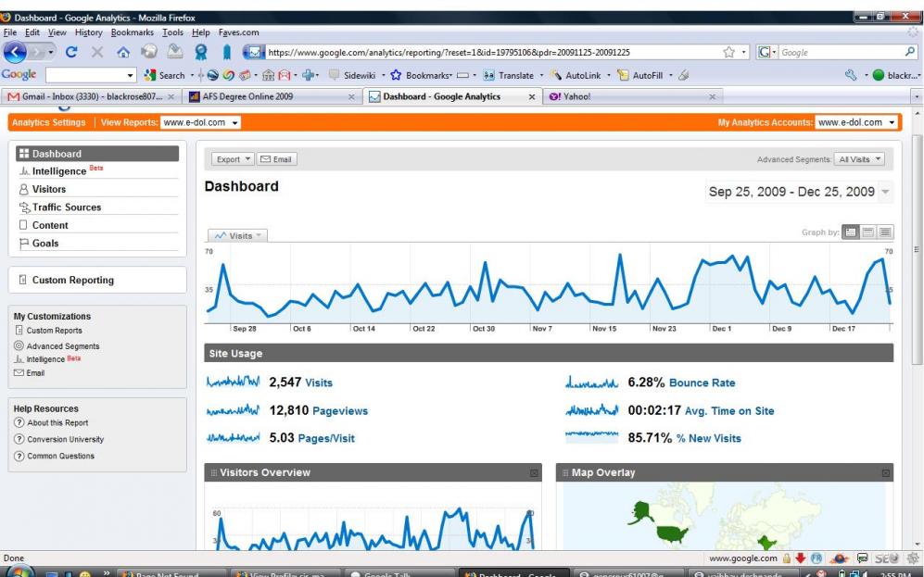This screenshot has height=577, width=924.
Task: Open the Pageviews report link
Action: [x=340, y=411]
